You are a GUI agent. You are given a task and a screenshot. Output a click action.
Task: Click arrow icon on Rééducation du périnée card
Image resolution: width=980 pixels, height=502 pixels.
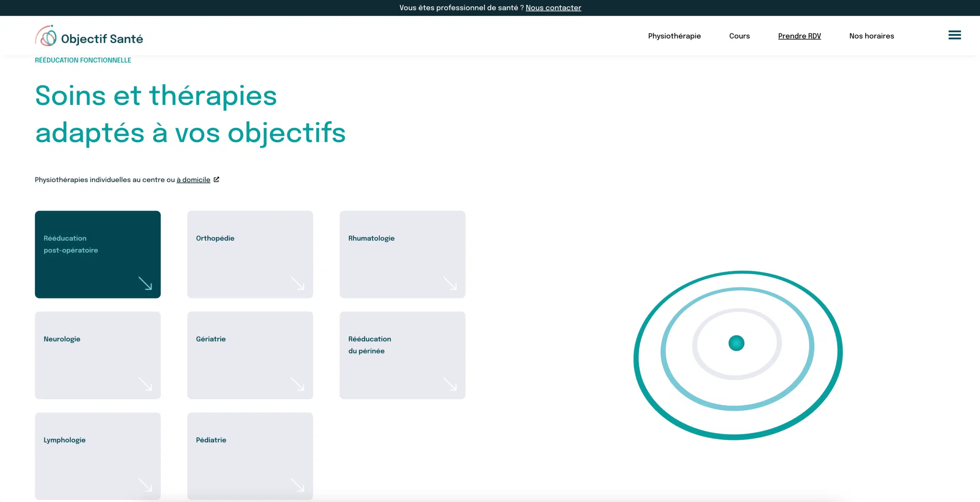450,384
